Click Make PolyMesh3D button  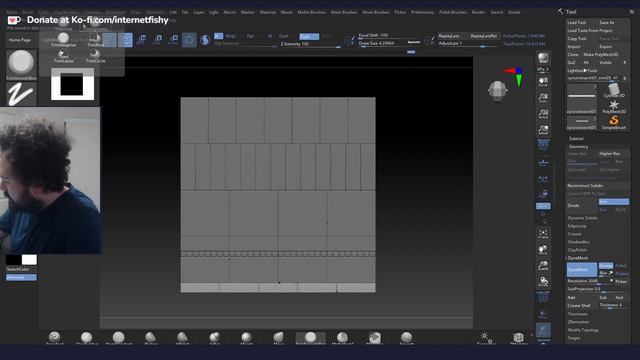tap(601, 54)
